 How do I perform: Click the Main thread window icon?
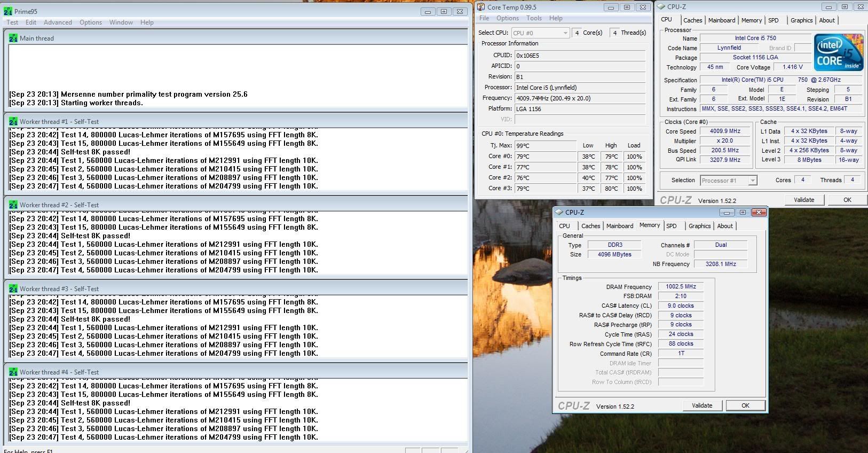click(13, 38)
